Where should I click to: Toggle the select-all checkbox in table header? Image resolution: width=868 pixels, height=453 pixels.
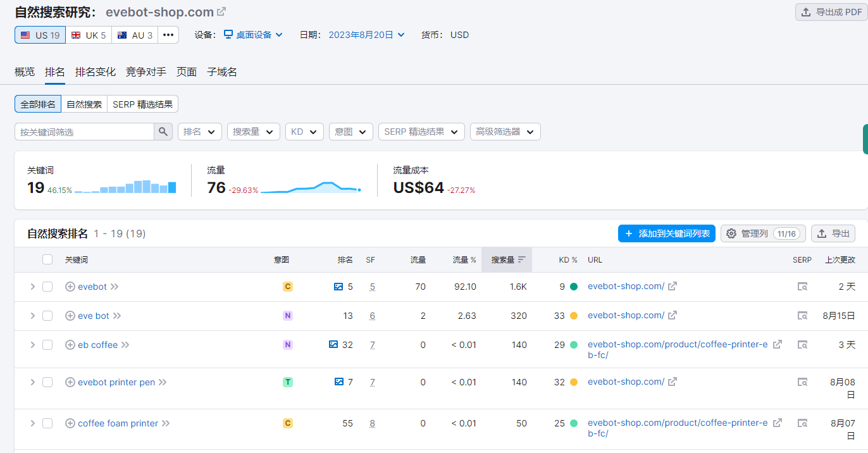pos(47,259)
